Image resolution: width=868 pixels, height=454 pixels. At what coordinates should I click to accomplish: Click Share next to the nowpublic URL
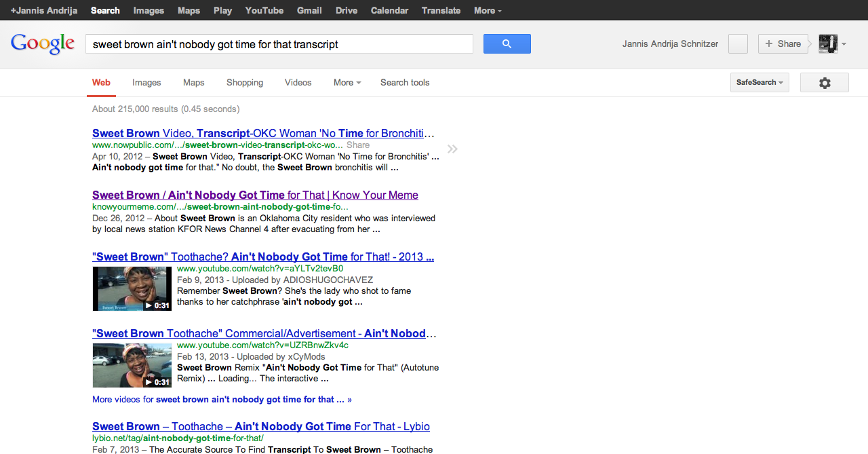(358, 145)
